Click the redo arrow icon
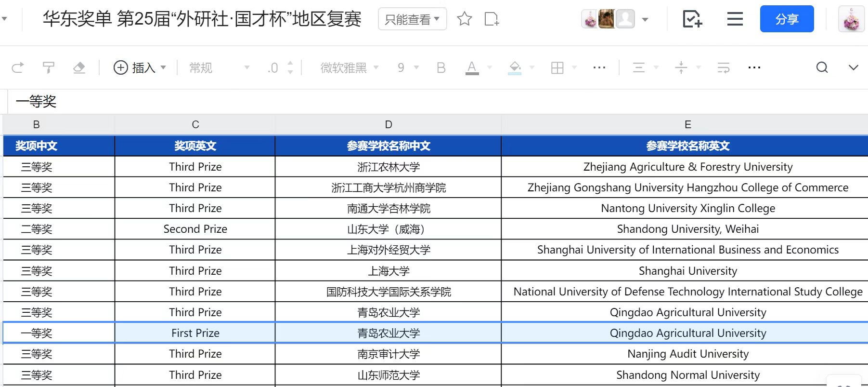Viewport: 868px width, 387px height. tap(18, 68)
